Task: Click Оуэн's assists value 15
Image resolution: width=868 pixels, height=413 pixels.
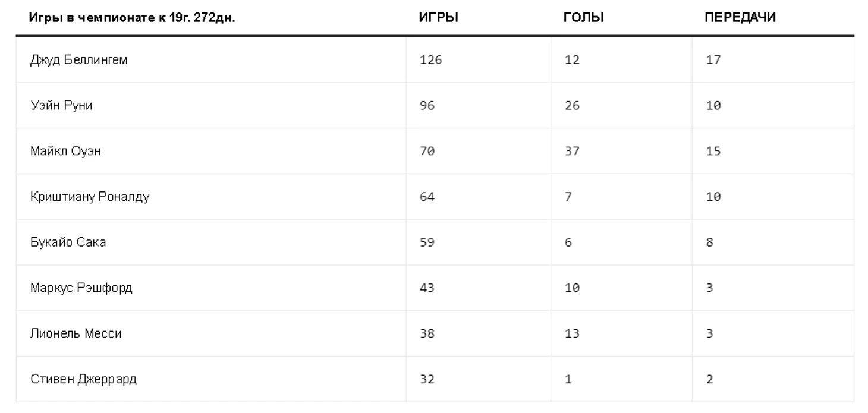Action: (x=713, y=151)
